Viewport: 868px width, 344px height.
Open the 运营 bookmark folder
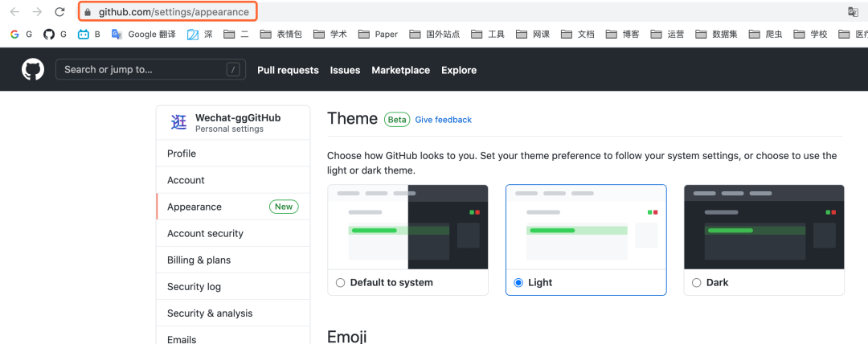pyautogui.click(x=668, y=35)
